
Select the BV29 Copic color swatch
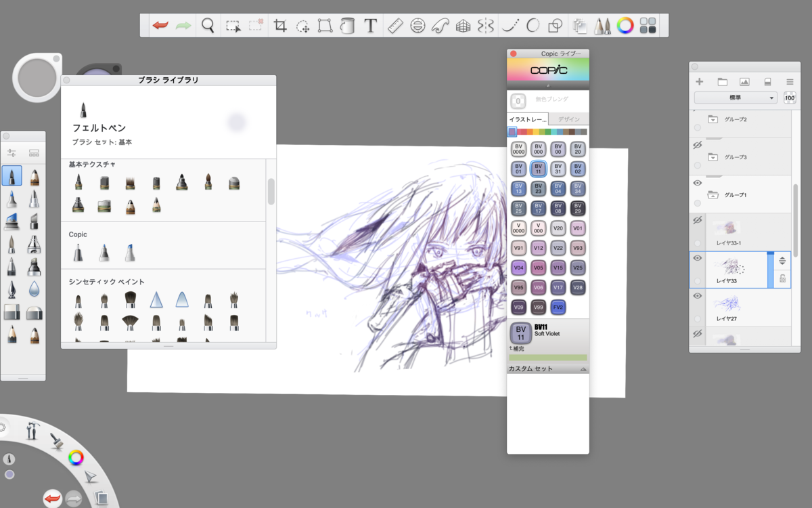pos(577,209)
